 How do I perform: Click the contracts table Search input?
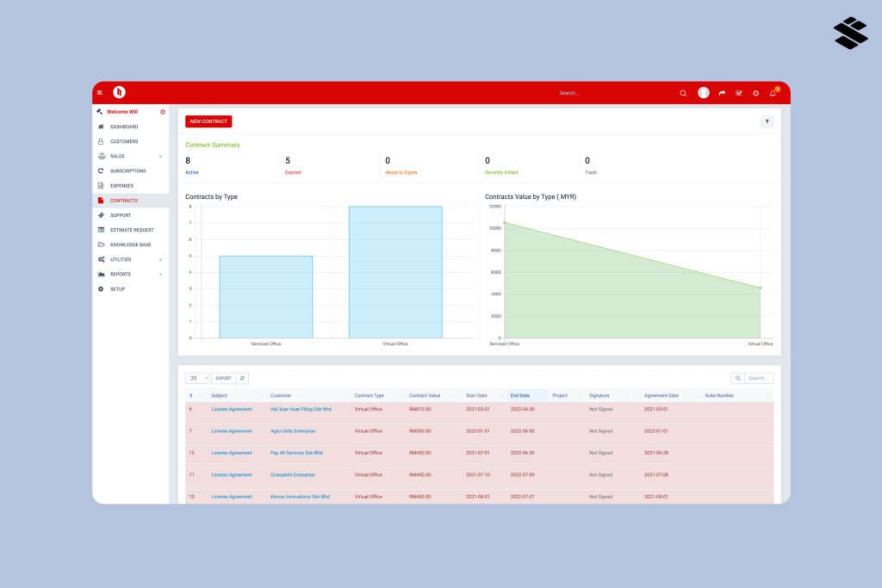tap(760, 378)
